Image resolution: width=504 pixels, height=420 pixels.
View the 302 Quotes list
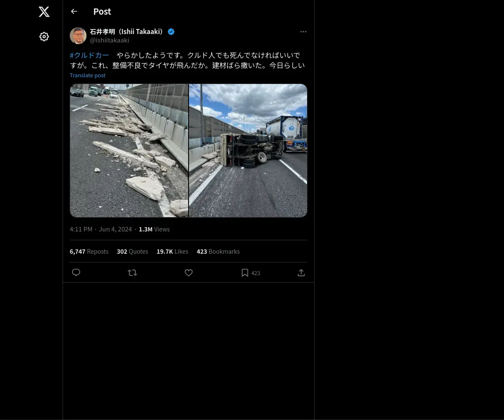132,251
